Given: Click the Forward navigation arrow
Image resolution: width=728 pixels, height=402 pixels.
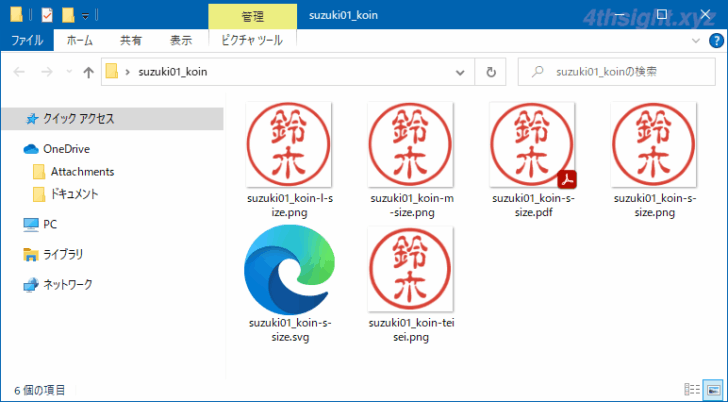Looking at the screenshot, I should tap(46, 72).
